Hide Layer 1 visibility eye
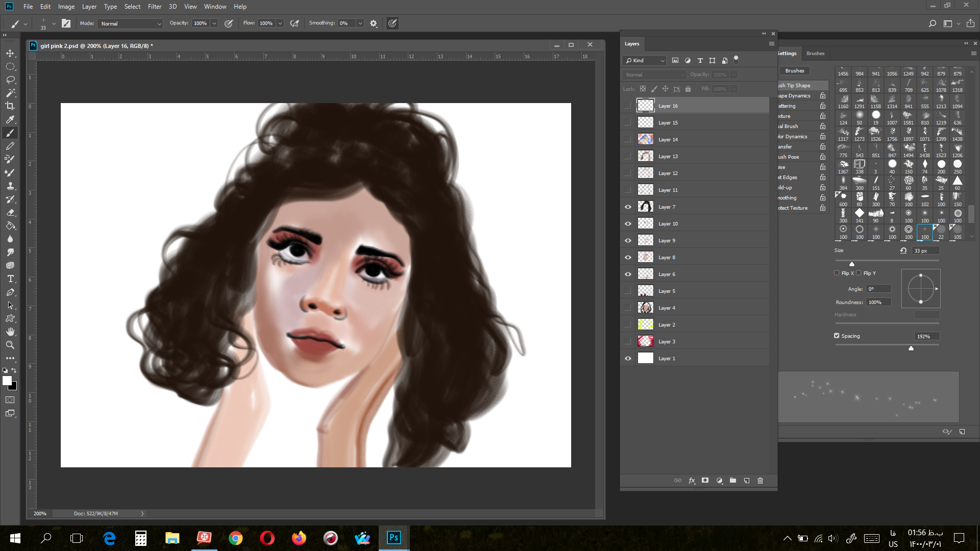The height and width of the screenshot is (551, 980). (628, 358)
